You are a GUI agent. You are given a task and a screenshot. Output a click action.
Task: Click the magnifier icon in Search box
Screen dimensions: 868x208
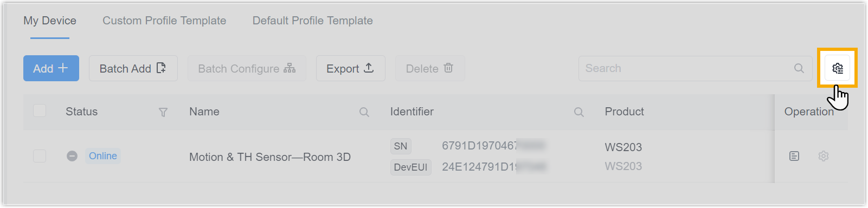(x=799, y=68)
